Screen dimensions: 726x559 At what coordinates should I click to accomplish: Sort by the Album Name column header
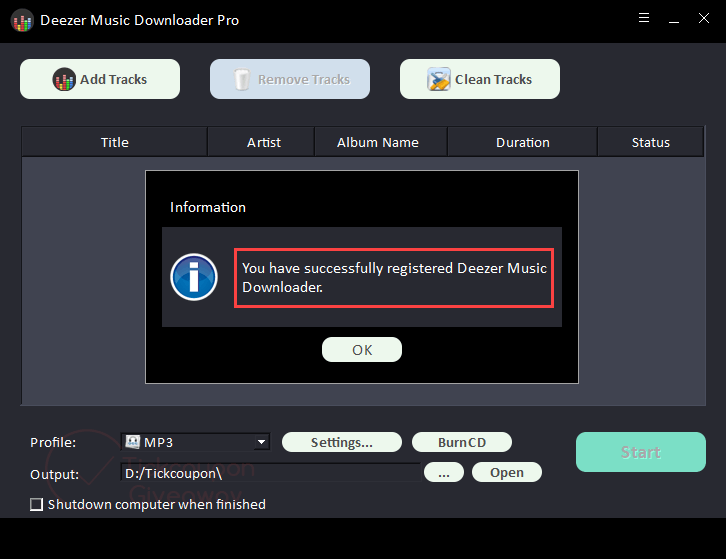381,142
